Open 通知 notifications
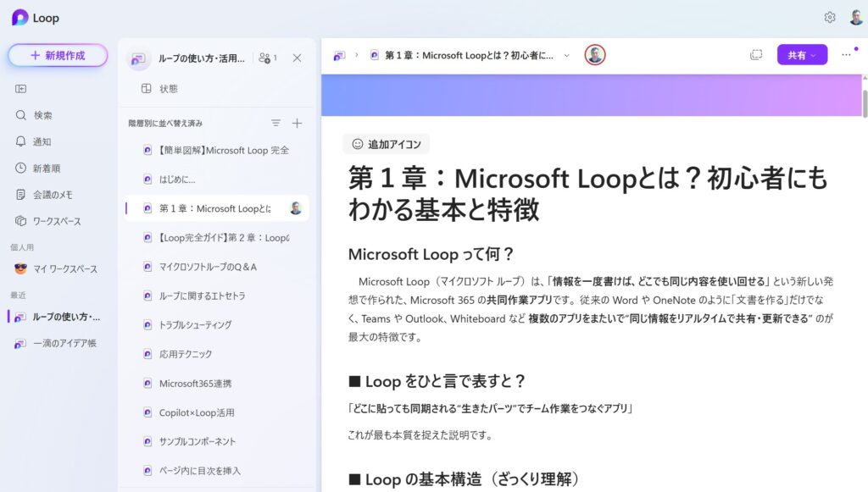The image size is (868, 492). click(x=42, y=141)
